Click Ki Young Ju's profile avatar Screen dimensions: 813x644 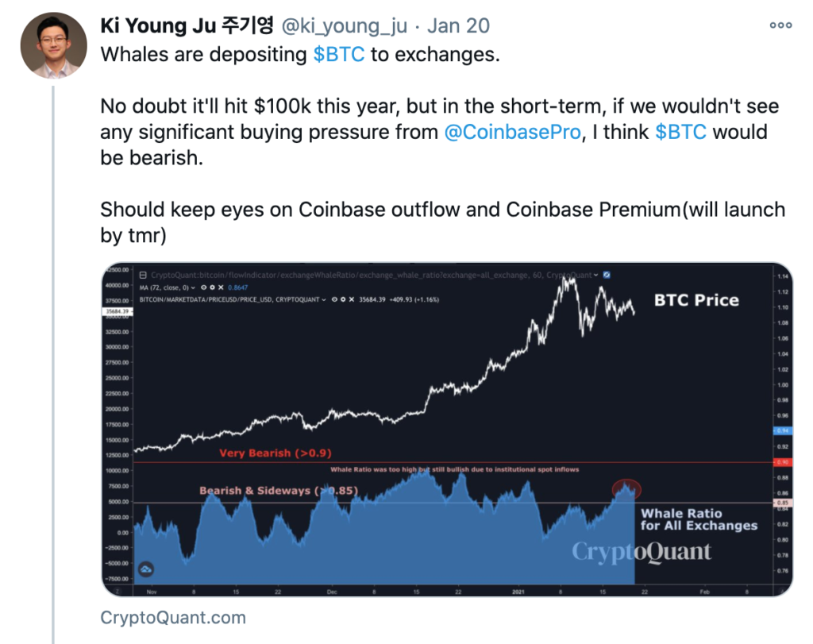pyautogui.click(x=53, y=45)
